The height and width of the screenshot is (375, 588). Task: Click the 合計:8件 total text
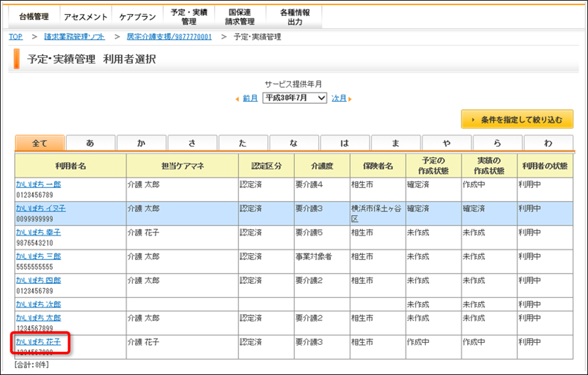coord(31,365)
